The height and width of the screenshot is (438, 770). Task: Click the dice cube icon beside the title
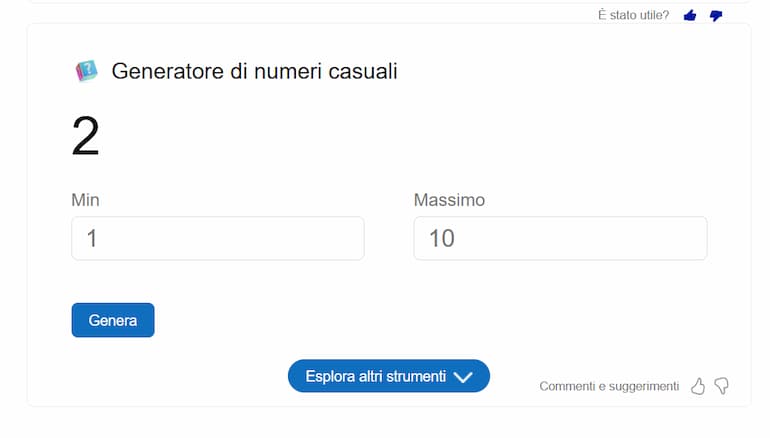86,71
